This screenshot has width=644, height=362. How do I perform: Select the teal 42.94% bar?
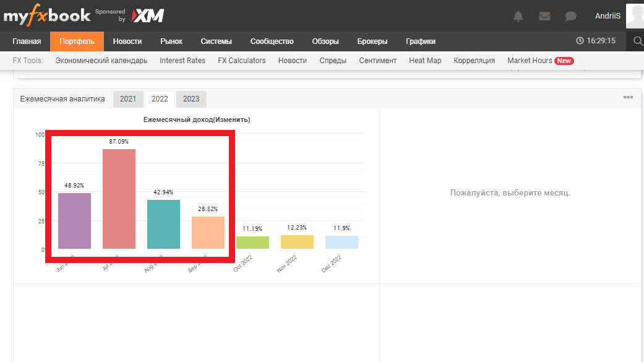[x=163, y=225]
